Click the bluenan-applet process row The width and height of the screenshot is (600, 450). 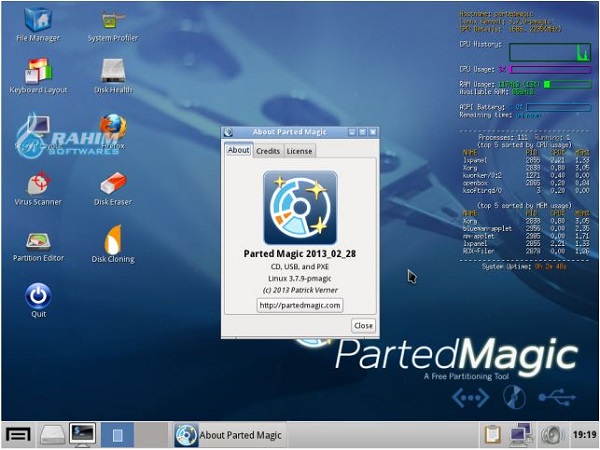click(x=526, y=229)
